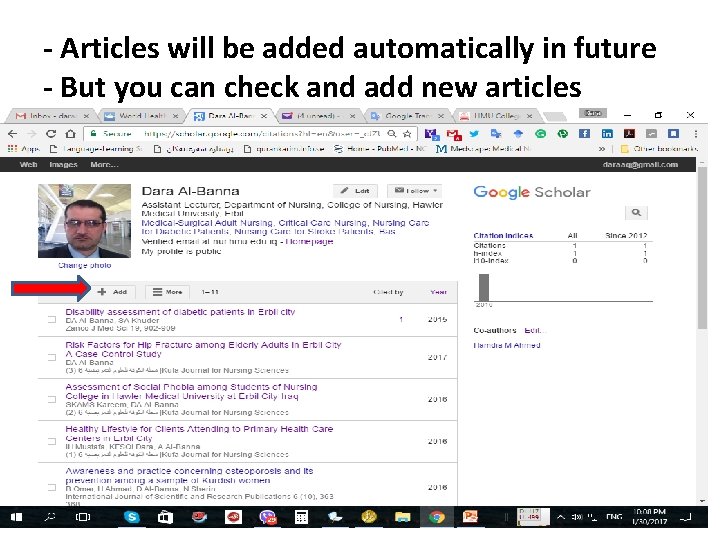Open taskbar search icon
Image resolution: width=720 pixels, height=540 pixels.
tap(50, 517)
